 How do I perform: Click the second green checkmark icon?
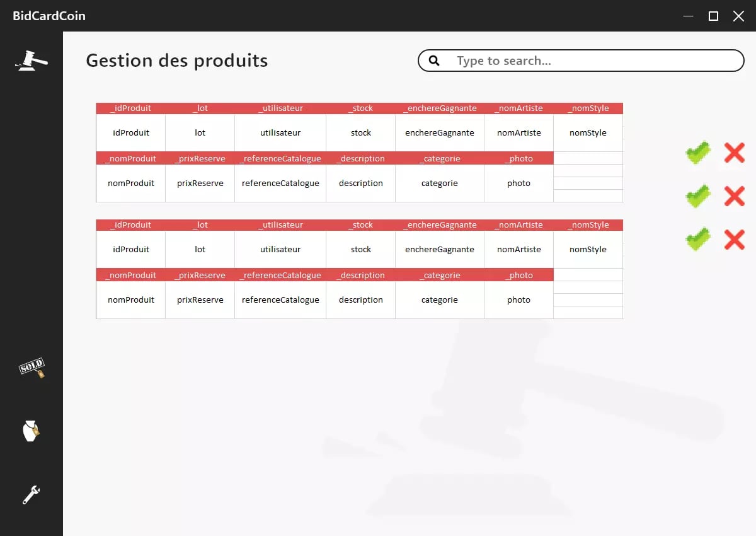click(698, 196)
